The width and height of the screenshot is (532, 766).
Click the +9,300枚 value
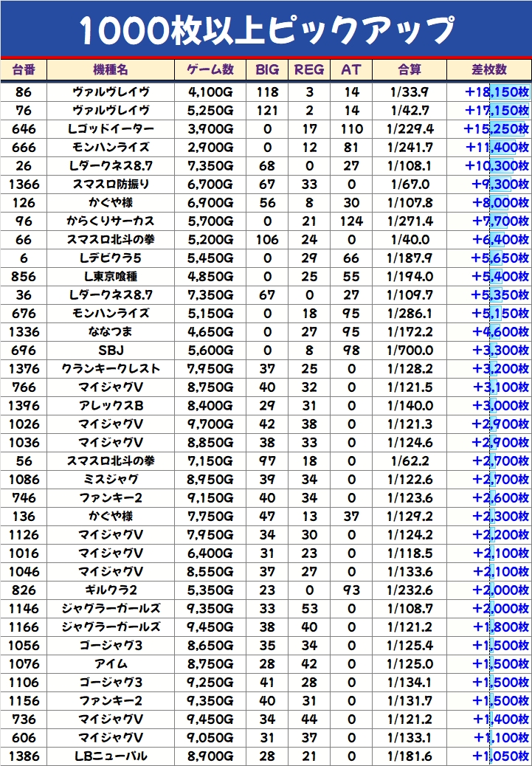point(501,184)
